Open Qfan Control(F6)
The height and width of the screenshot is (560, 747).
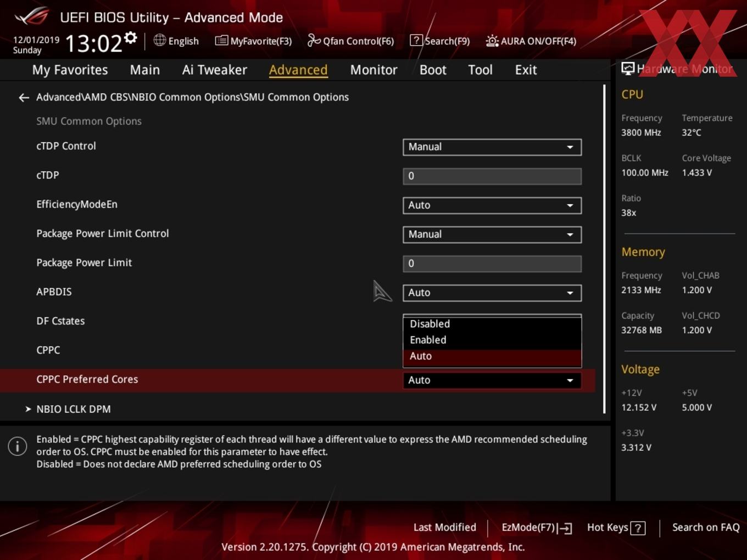click(x=350, y=41)
